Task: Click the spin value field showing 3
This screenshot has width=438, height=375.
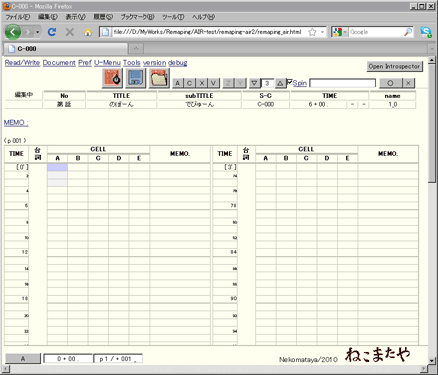Action: [x=267, y=83]
